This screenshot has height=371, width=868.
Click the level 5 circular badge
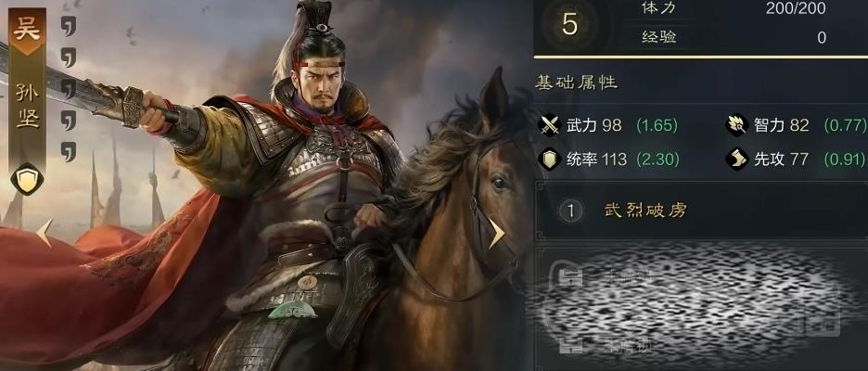pos(569,25)
